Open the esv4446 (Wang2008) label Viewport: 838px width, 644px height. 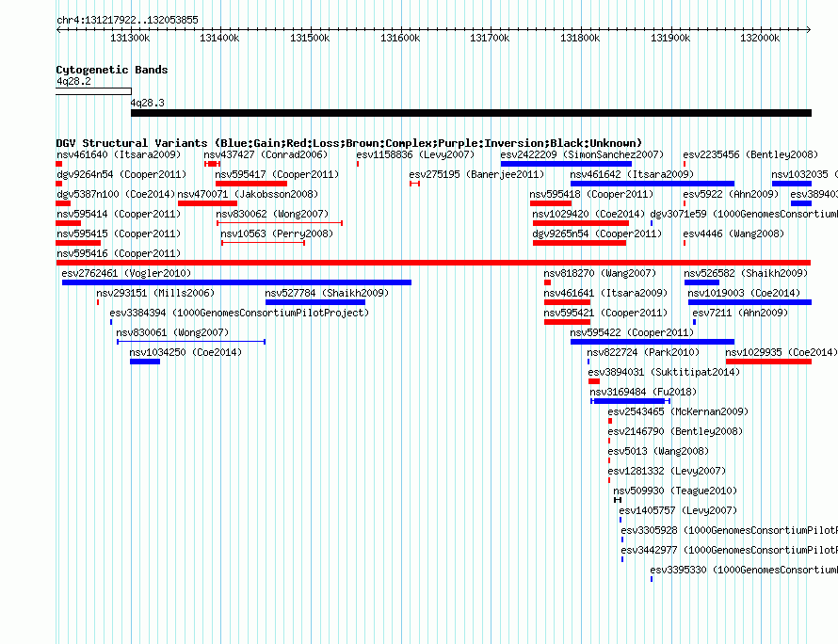click(x=733, y=233)
